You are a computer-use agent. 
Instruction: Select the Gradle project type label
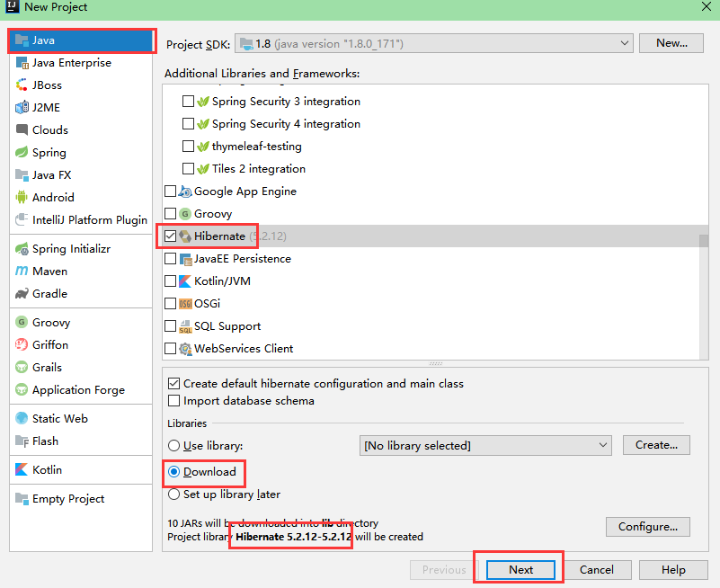[x=49, y=293]
